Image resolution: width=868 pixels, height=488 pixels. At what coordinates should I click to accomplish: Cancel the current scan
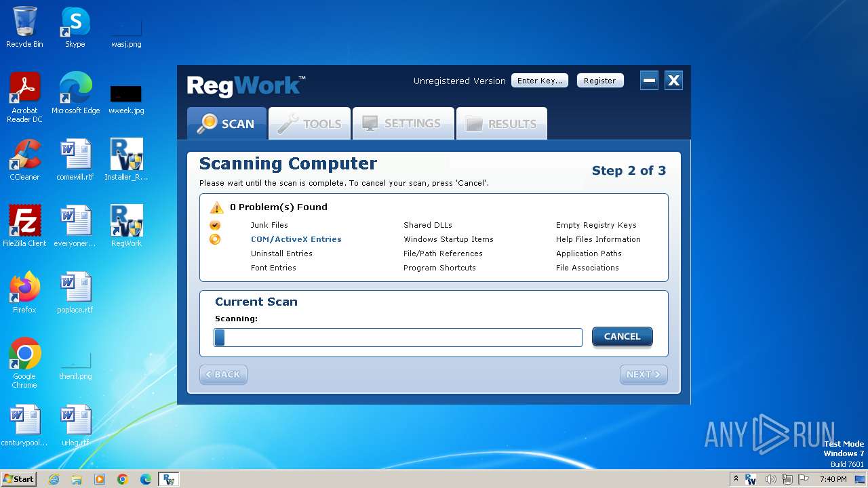click(623, 337)
